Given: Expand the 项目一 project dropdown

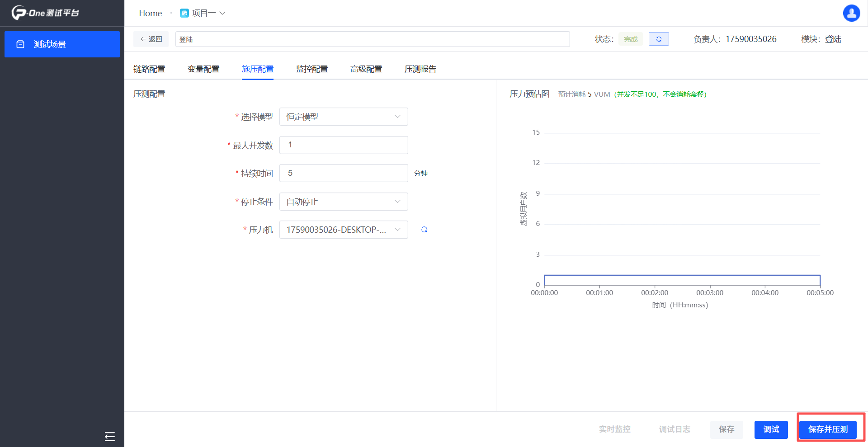Looking at the screenshot, I should pos(222,13).
